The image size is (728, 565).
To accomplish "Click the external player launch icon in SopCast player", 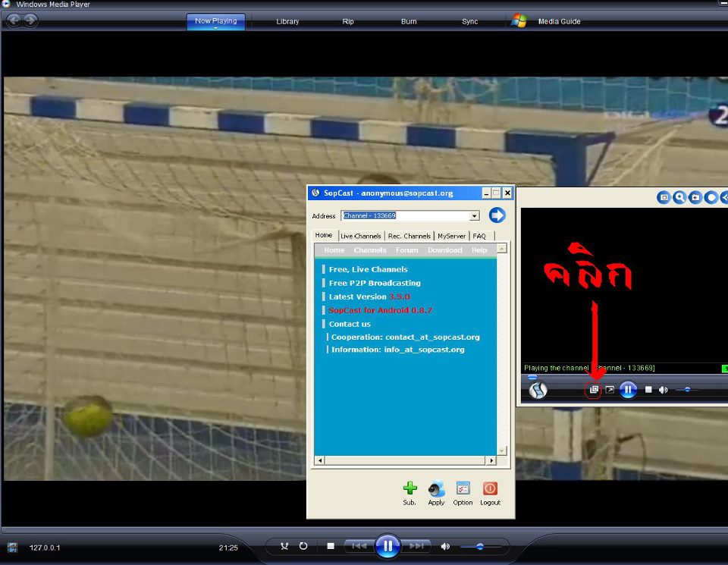I will tap(610, 390).
